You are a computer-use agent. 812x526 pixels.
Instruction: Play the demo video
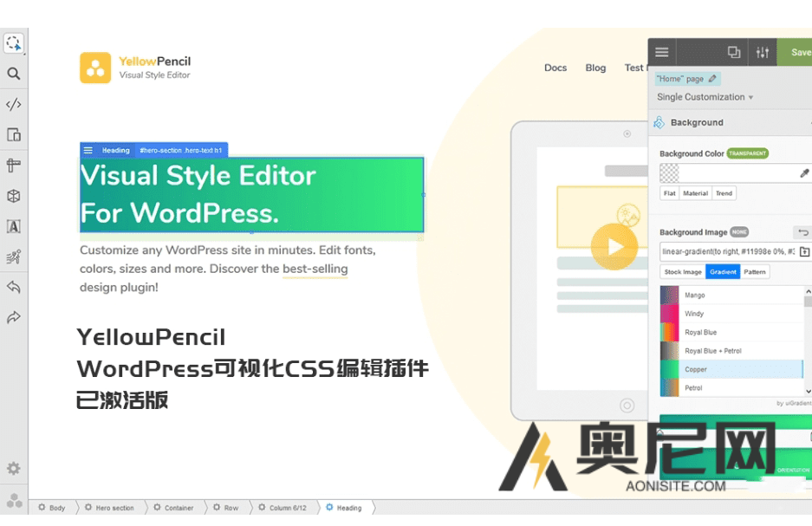pyautogui.click(x=614, y=246)
